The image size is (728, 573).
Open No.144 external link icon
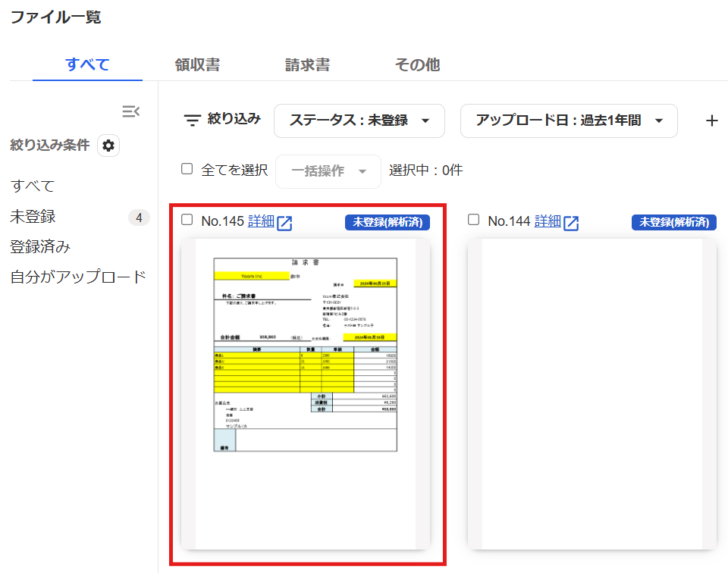pos(572,223)
